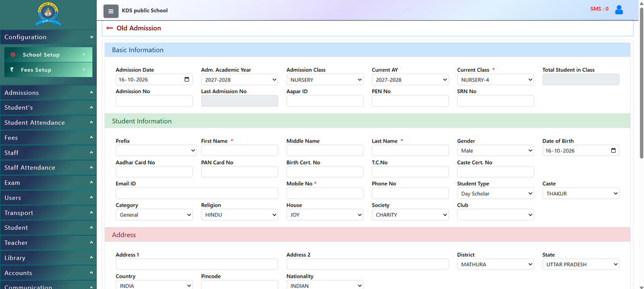The width and height of the screenshot is (644, 289).
Task: Open the user profile icon
Action: [619, 10]
